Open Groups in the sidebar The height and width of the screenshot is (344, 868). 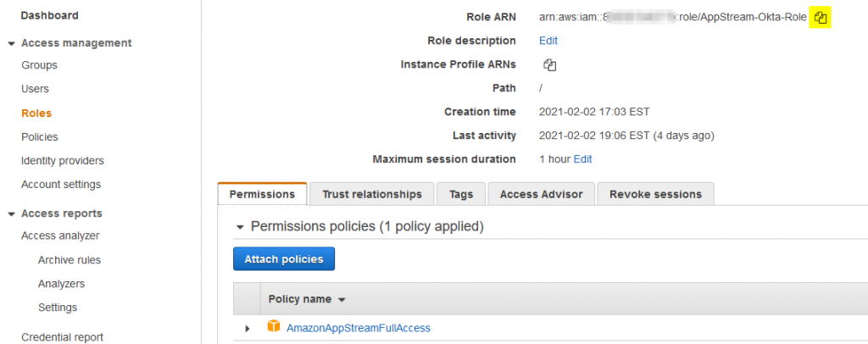39,65
